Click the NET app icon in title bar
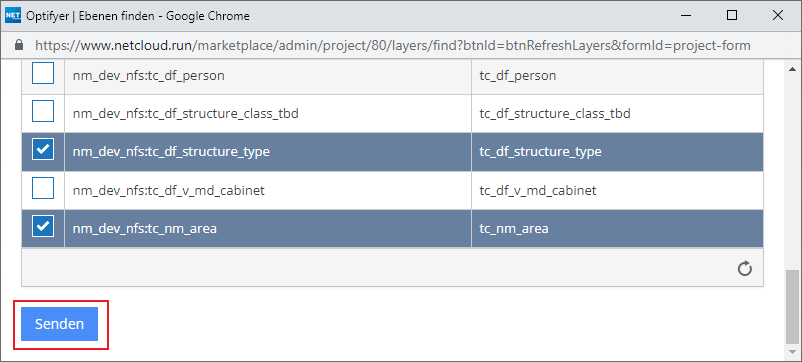Image resolution: width=802 pixels, height=362 pixels. [x=12, y=16]
